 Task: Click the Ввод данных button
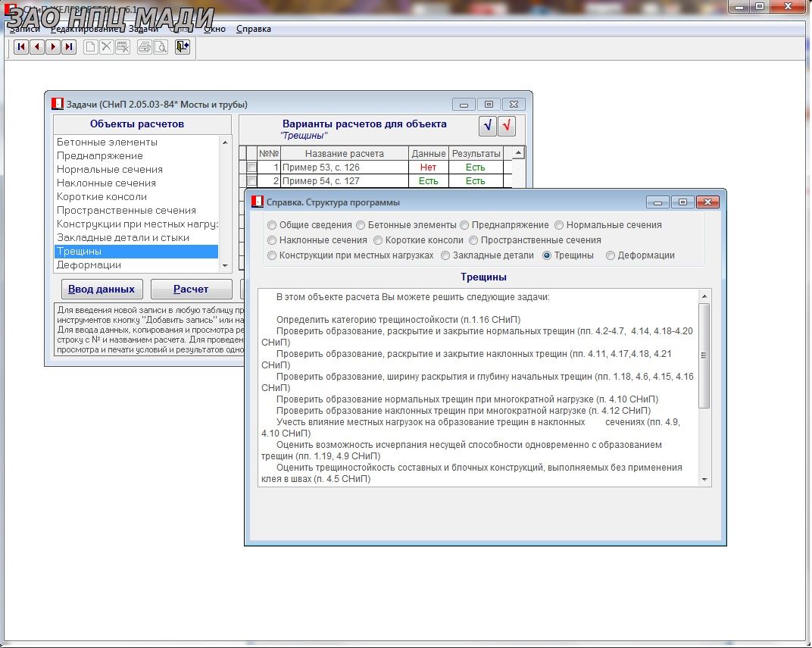tap(101, 289)
